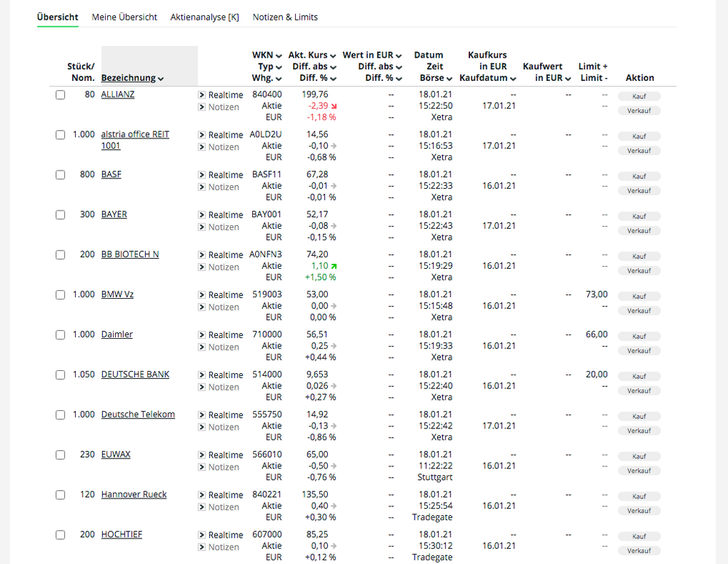Tick the Deutsche Telekom row checkbox
The width and height of the screenshot is (728, 564).
click(60, 415)
